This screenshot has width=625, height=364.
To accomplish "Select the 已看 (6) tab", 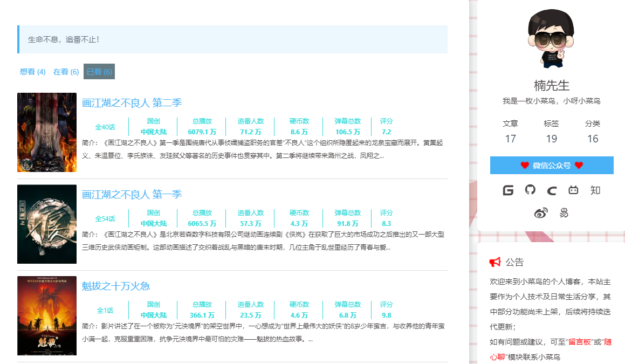I will pos(99,72).
